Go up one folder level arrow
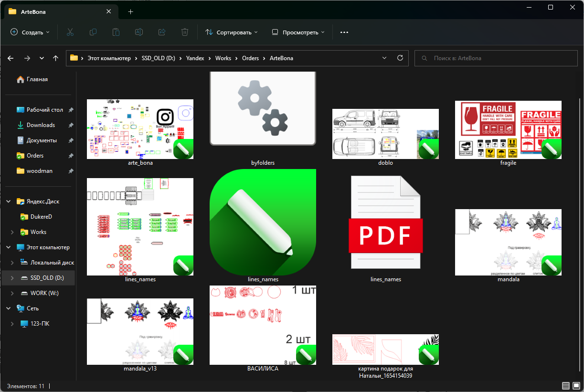 56,58
